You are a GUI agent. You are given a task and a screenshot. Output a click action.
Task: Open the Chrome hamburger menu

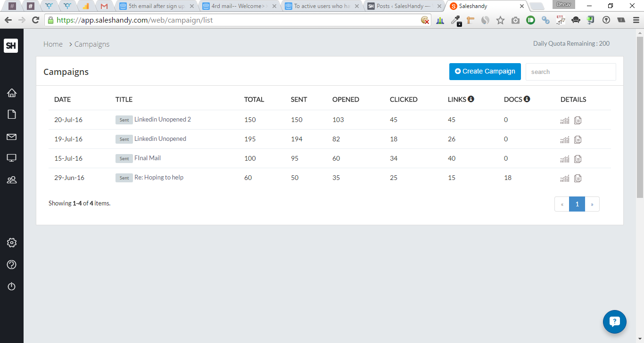pyautogui.click(x=636, y=20)
